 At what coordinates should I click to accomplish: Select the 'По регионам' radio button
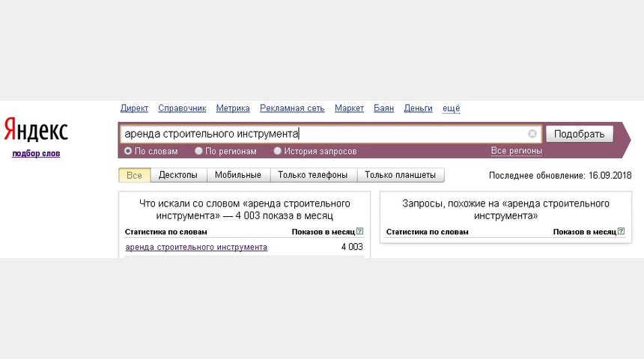pyautogui.click(x=198, y=151)
